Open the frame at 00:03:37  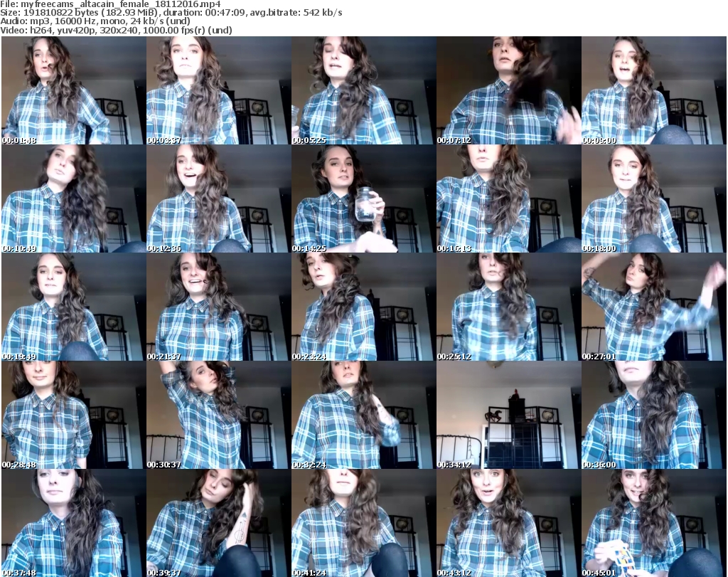pos(219,90)
